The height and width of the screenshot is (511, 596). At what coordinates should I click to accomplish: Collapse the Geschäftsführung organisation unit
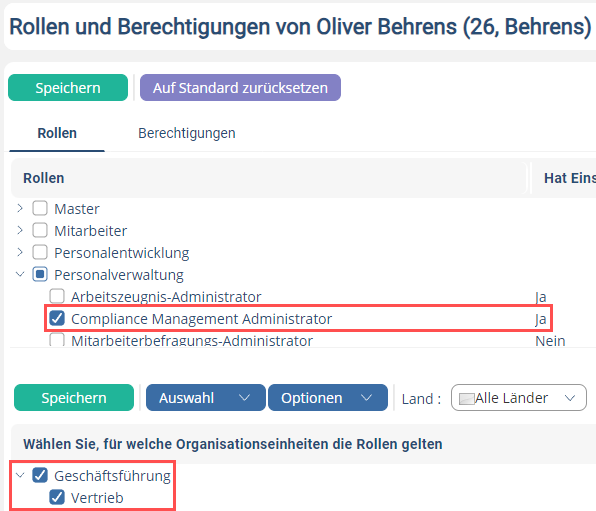20,475
